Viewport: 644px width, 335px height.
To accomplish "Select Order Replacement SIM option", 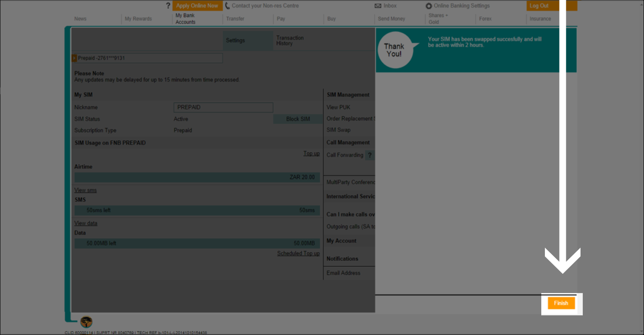I will click(351, 119).
